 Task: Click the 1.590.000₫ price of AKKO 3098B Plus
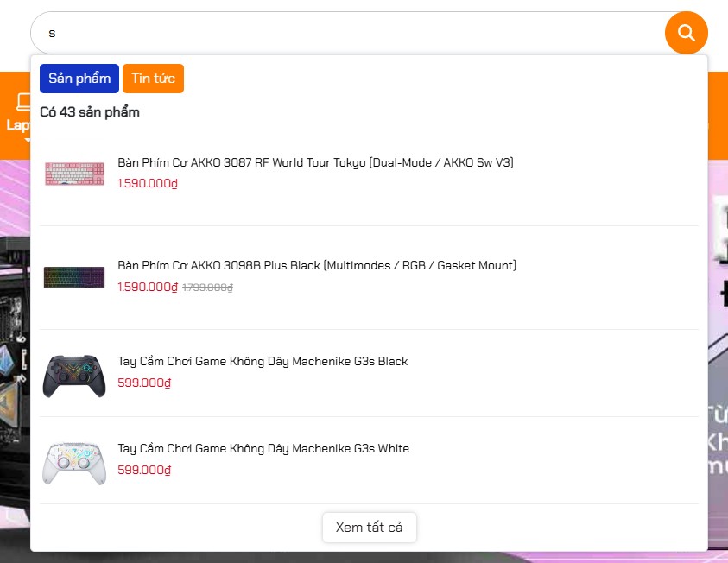tap(148, 287)
